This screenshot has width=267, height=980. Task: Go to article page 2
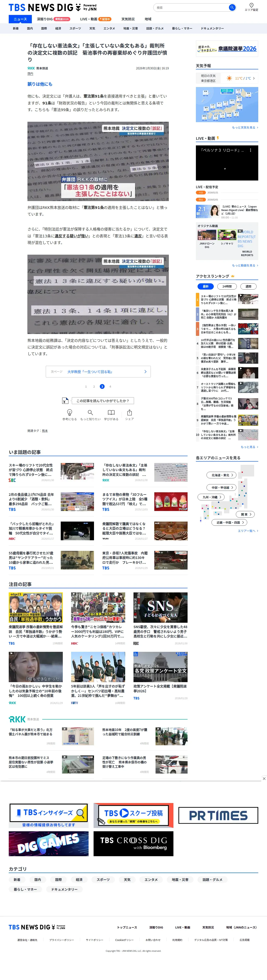click(x=94, y=387)
